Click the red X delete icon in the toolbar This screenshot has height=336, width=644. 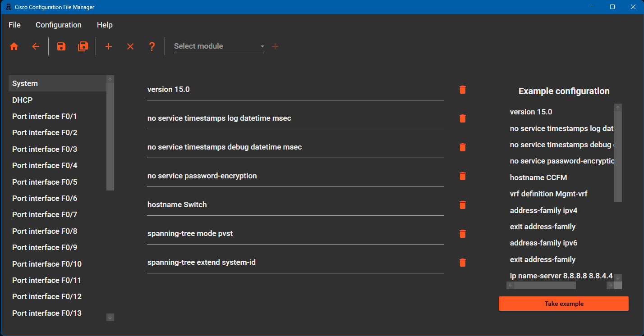pyautogui.click(x=130, y=46)
